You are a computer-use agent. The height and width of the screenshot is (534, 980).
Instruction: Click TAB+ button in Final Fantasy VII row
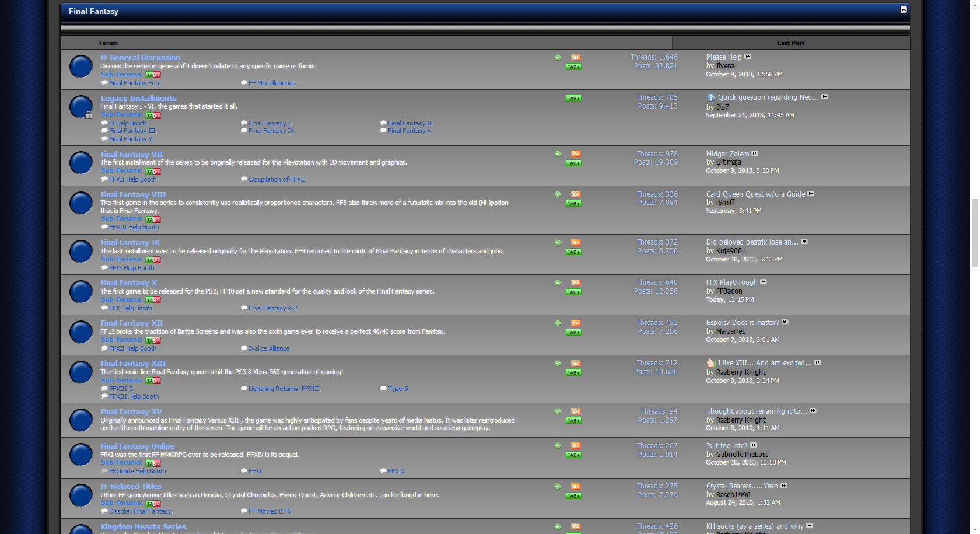[573, 163]
